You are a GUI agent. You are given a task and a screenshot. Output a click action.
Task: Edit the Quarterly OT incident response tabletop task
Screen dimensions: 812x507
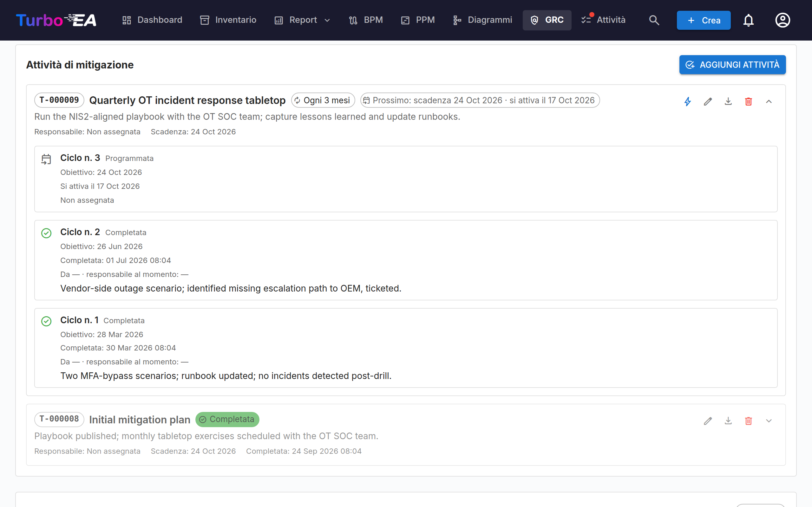coord(708,101)
